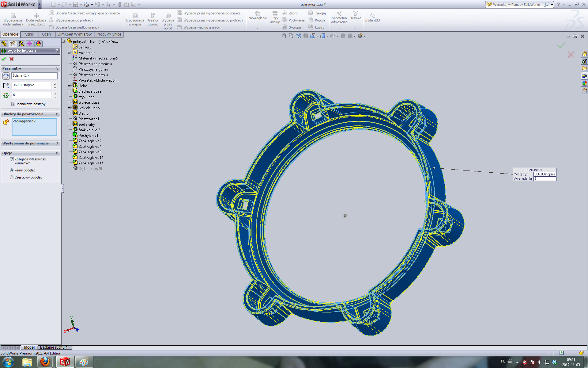Image resolution: width=588 pixels, height=368 pixels.
Task: Select Wyciągnięcie wycięcia tool
Action: coord(135,20)
